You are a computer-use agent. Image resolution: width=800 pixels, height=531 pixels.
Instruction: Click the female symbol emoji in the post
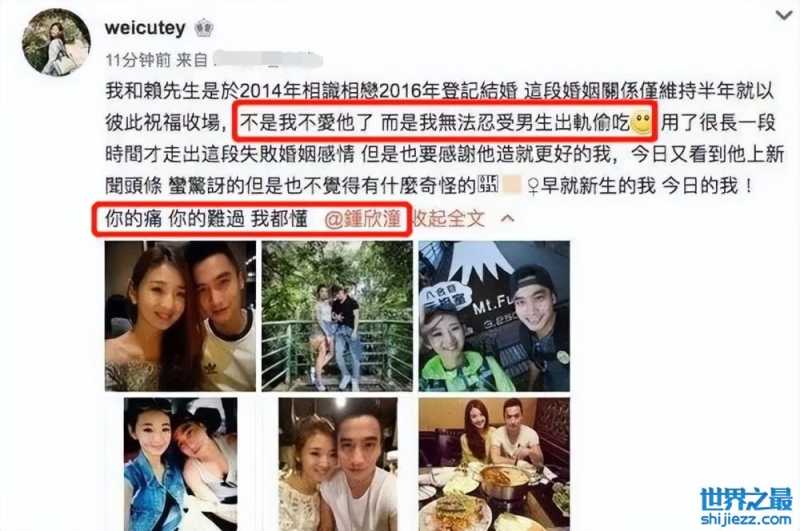[532, 186]
